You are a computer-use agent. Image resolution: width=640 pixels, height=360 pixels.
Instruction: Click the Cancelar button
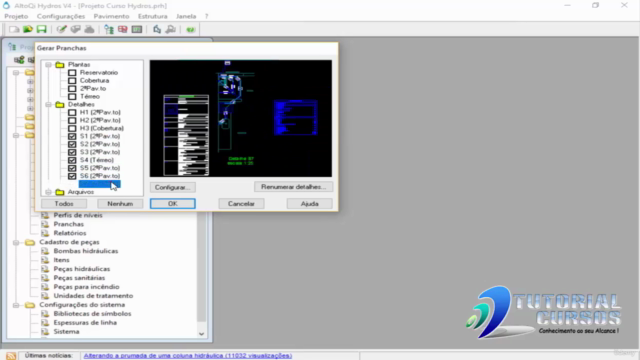(241, 204)
